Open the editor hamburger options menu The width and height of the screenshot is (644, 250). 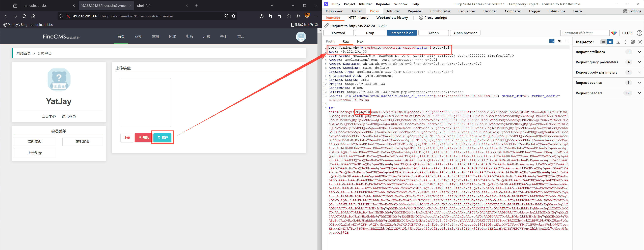pos(567,41)
